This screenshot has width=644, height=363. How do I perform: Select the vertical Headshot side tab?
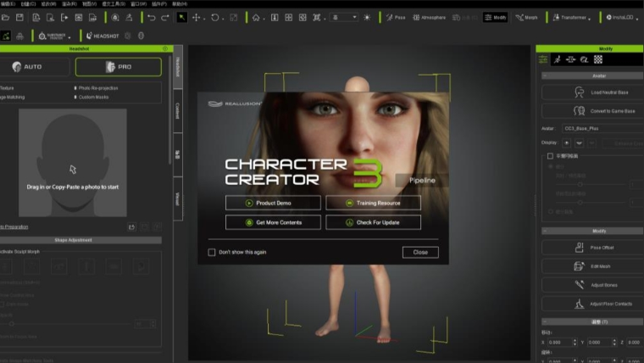[x=178, y=67]
